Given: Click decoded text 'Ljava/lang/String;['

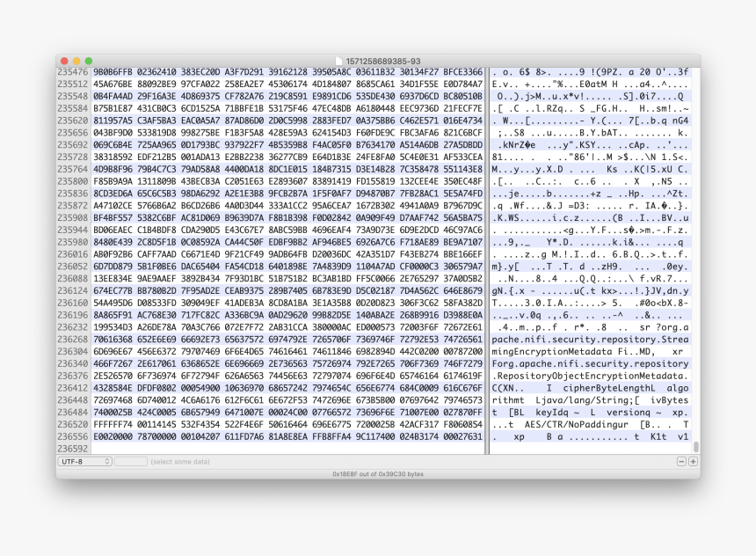Looking at the screenshot, I should click(587, 400).
